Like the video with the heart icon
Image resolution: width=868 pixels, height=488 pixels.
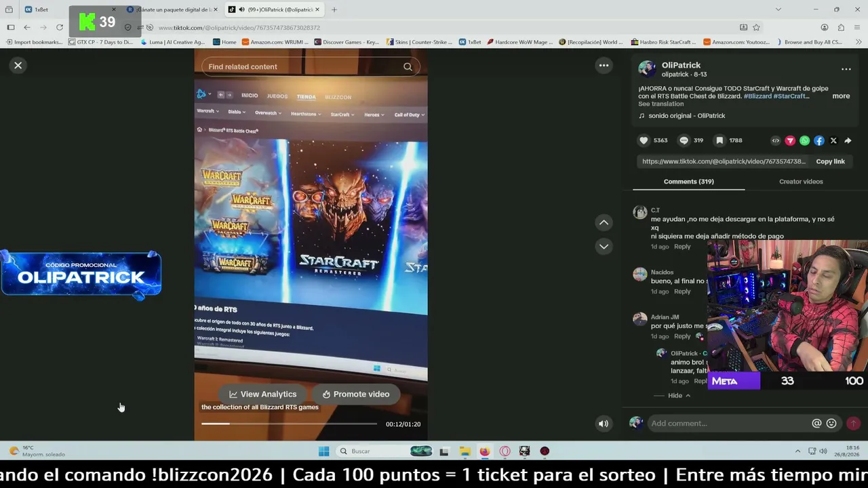click(x=644, y=140)
